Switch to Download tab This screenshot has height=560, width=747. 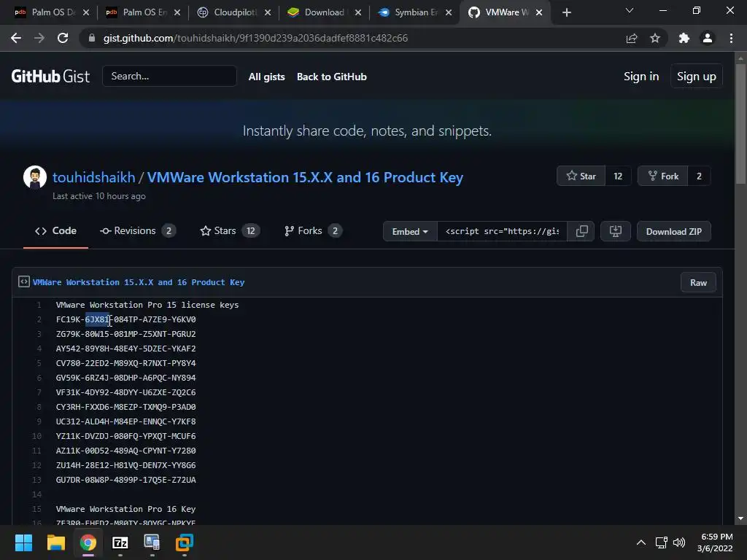click(x=323, y=13)
